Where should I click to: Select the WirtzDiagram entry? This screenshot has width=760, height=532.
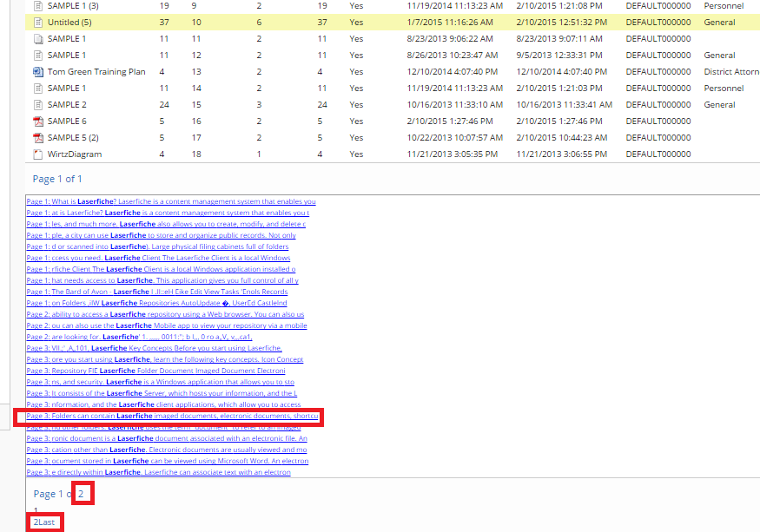tap(75, 154)
